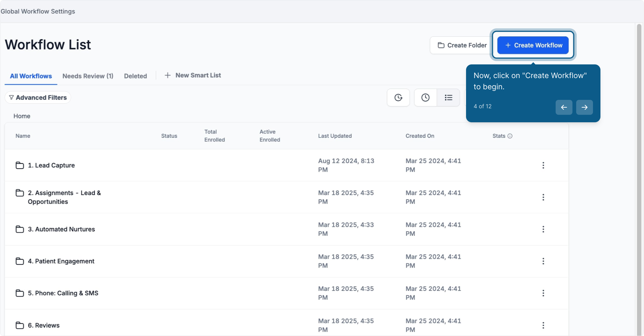Viewport: 644px width, 336px height.
Task: Open the 3. Automated Nurtures folder
Action: pyautogui.click(x=61, y=229)
